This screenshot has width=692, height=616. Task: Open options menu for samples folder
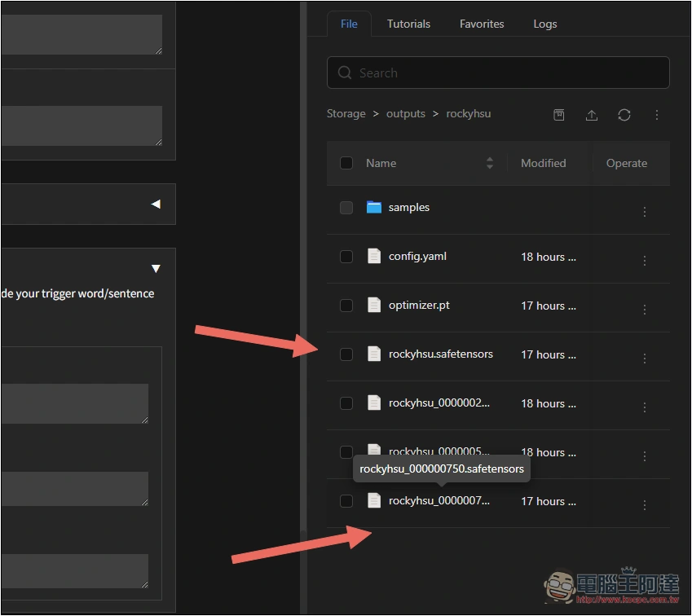click(x=645, y=212)
